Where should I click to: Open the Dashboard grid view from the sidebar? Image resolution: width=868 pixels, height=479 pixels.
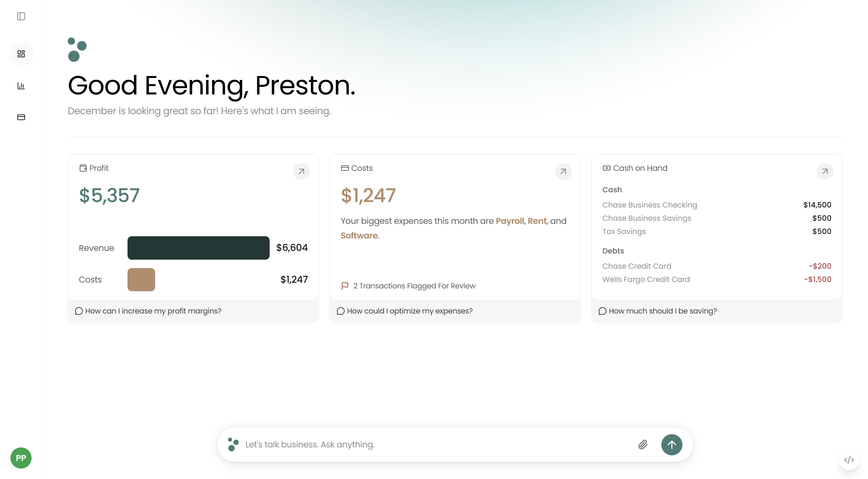pyautogui.click(x=21, y=54)
